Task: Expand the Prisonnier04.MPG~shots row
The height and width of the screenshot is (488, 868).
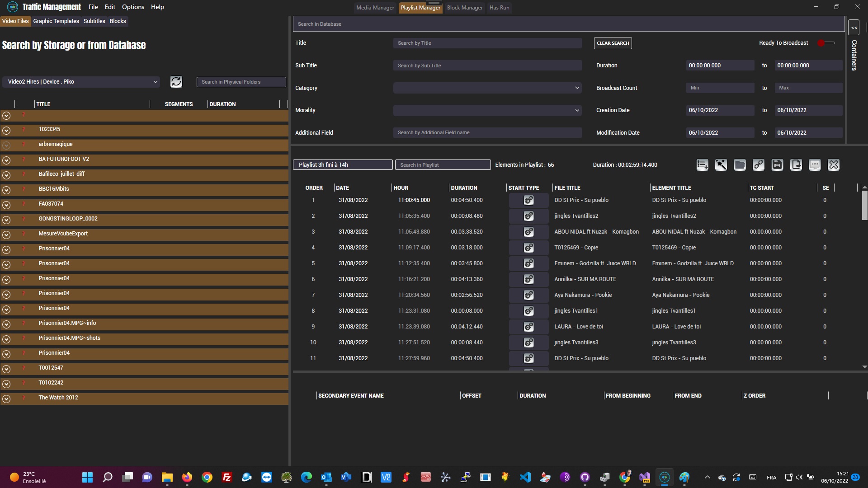Action: coord(6,339)
